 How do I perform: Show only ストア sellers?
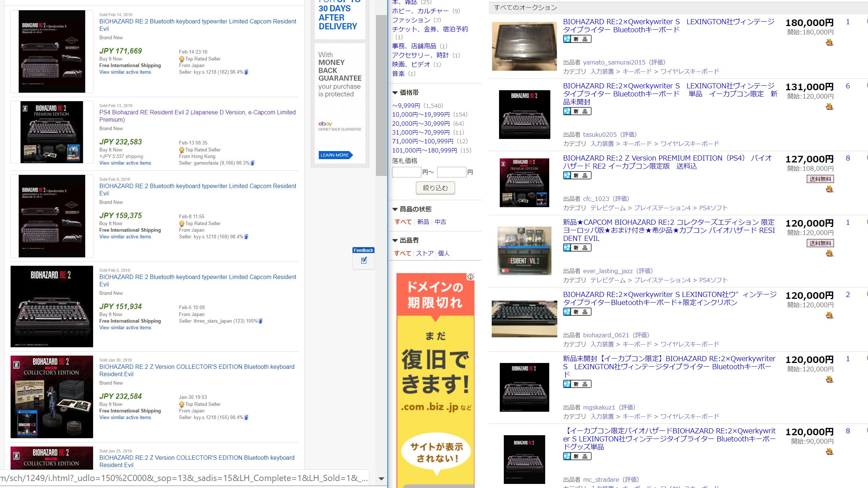point(424,253)
